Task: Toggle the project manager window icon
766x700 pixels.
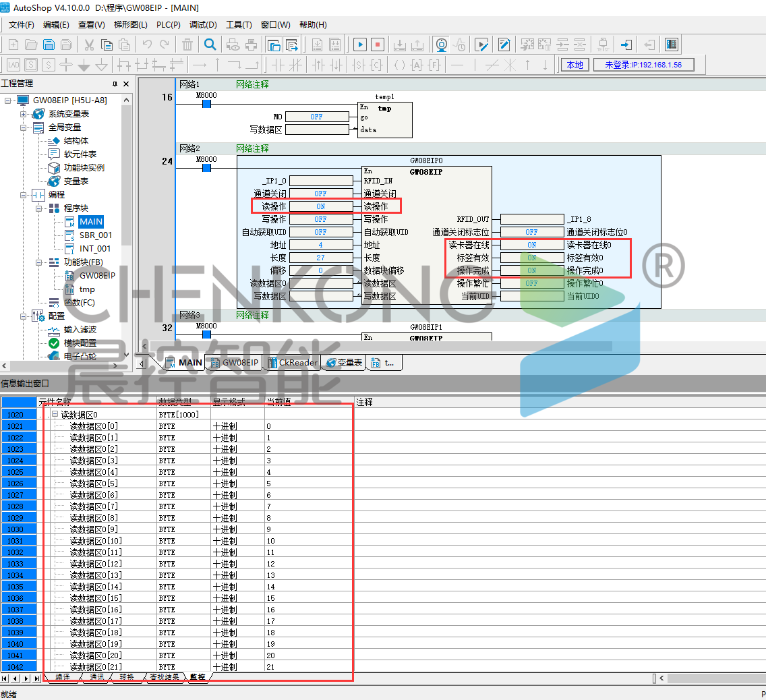Action: 274,45
